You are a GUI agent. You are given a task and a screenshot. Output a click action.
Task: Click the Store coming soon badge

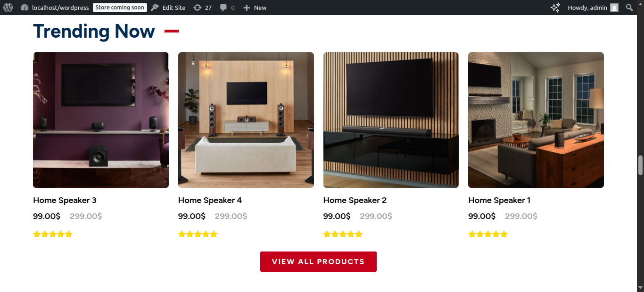point(120,8)
